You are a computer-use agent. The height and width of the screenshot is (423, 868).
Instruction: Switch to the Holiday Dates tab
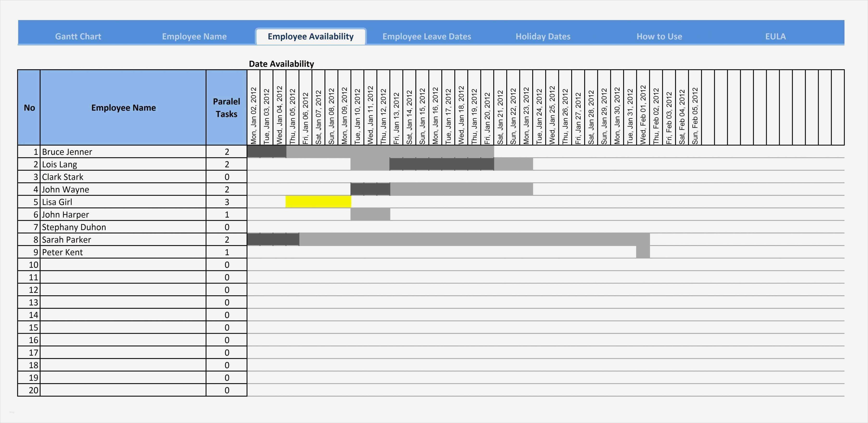543,36
